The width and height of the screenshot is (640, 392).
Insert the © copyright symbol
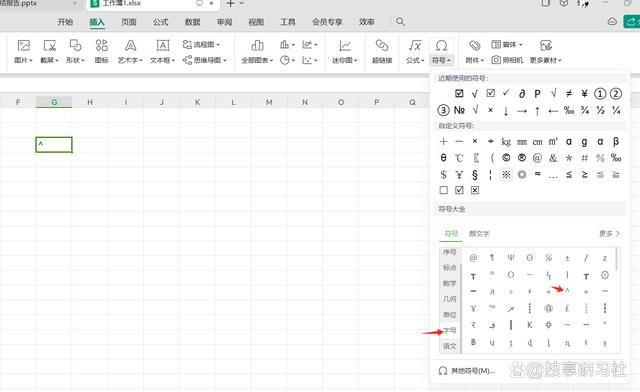[x=506, y=158]
